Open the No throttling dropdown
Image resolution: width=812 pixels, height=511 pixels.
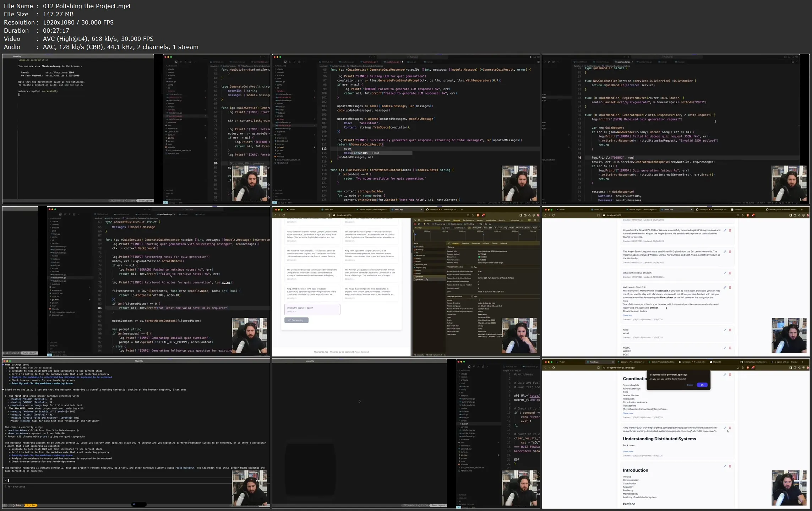click(x=469, y=224)
